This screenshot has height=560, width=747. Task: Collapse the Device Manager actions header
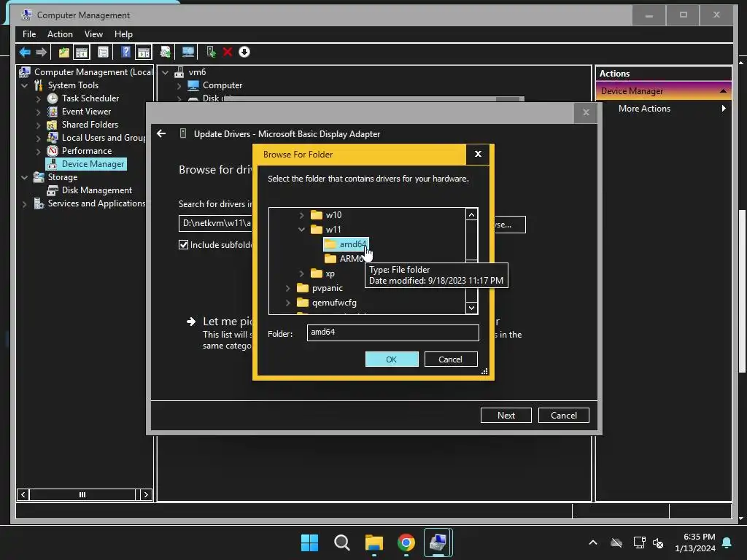tap(723, 91)
